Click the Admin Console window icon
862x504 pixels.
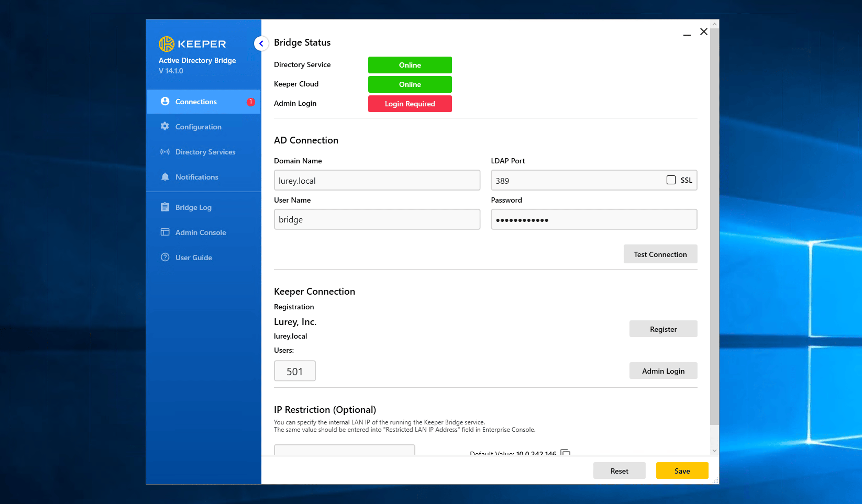click(165, 232)
